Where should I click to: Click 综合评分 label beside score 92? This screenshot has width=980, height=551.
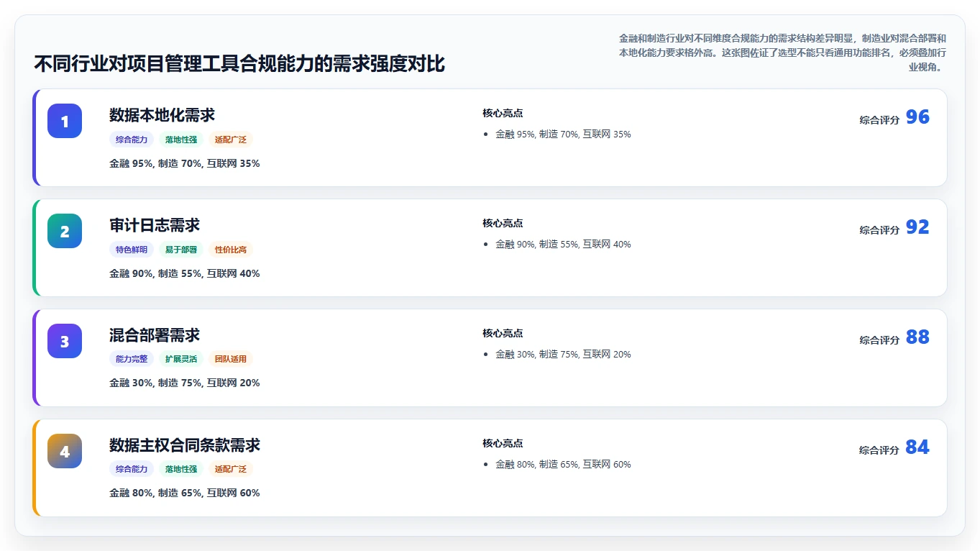879,230
